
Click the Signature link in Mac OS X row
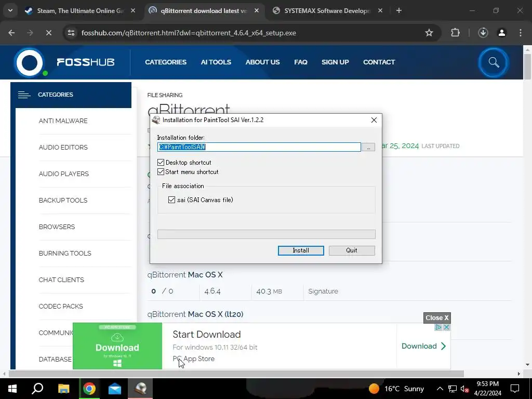[323, 291]
